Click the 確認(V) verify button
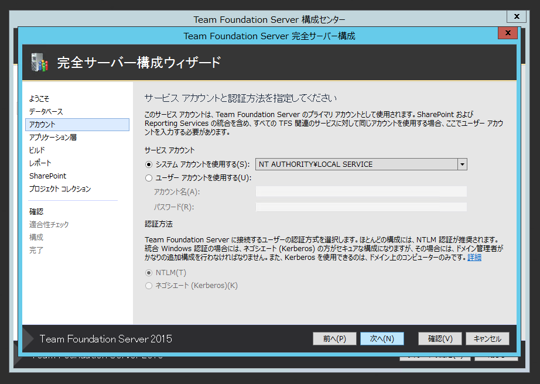Screen dimensions: 540x384 (440, 339)
